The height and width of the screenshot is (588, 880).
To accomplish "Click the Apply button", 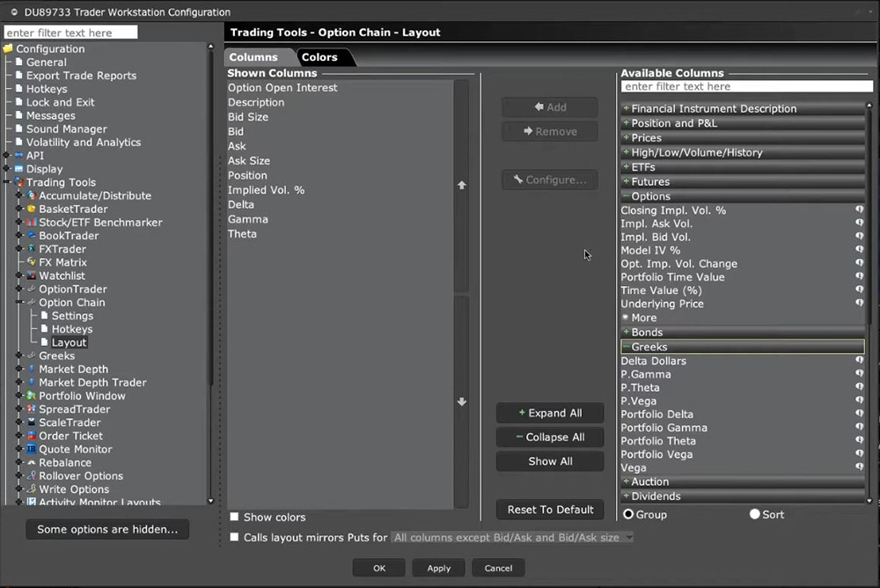I will click(x=439, y=568).
